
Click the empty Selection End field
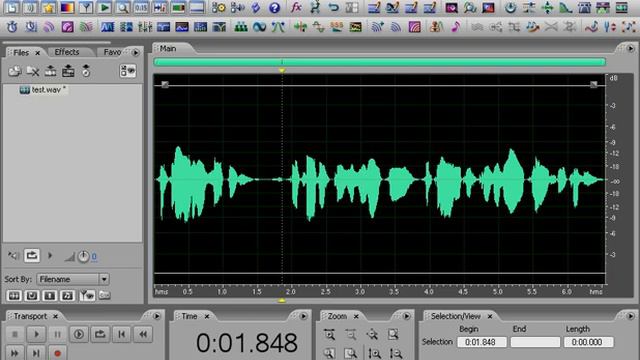[x=535, y=342]
